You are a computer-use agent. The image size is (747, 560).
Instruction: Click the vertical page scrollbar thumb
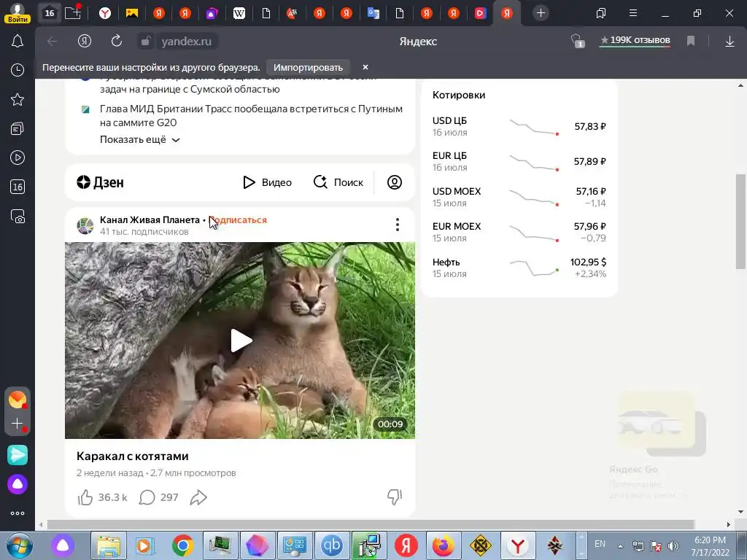pos(740,222)
